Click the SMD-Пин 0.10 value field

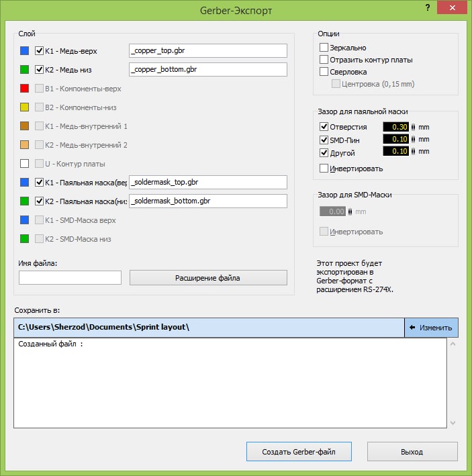click(x=396, y=139)
